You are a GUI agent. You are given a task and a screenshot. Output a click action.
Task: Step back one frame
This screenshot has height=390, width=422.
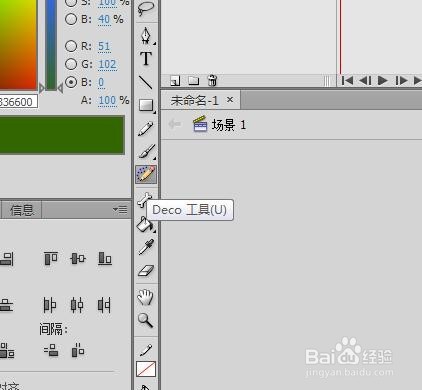pyautogui.click(x=365, y=80)
